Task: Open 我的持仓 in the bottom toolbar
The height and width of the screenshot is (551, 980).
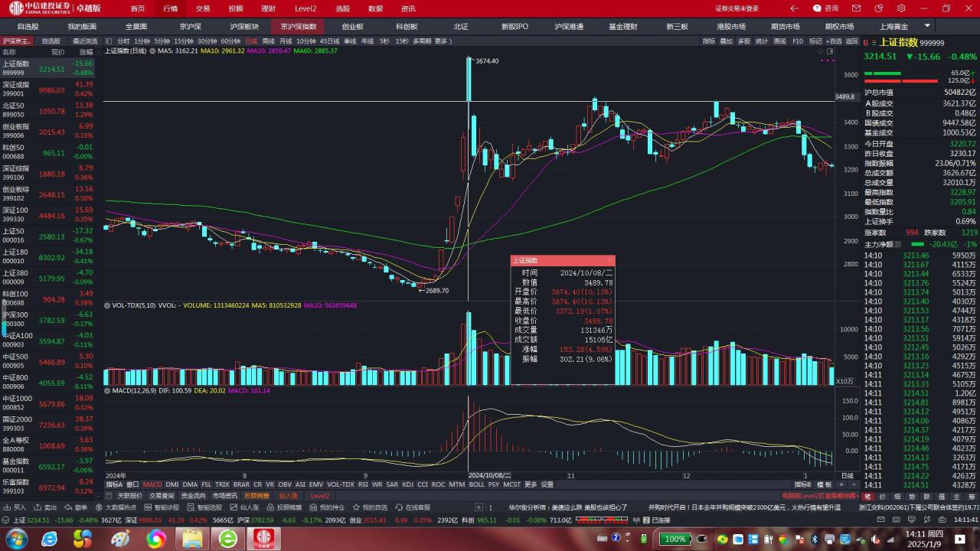Action: click(327, 507)
